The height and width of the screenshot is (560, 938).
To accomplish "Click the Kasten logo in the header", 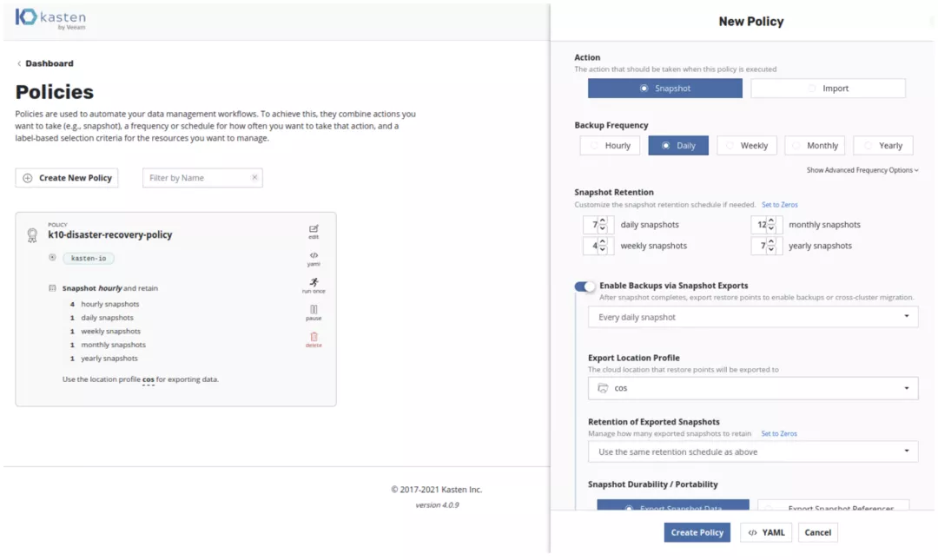I will tap(50, 19).
